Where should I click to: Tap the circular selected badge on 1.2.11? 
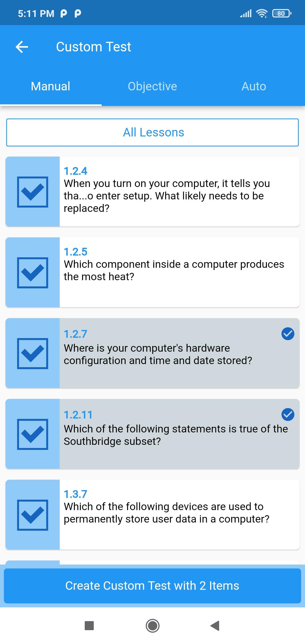click(288, 415)
